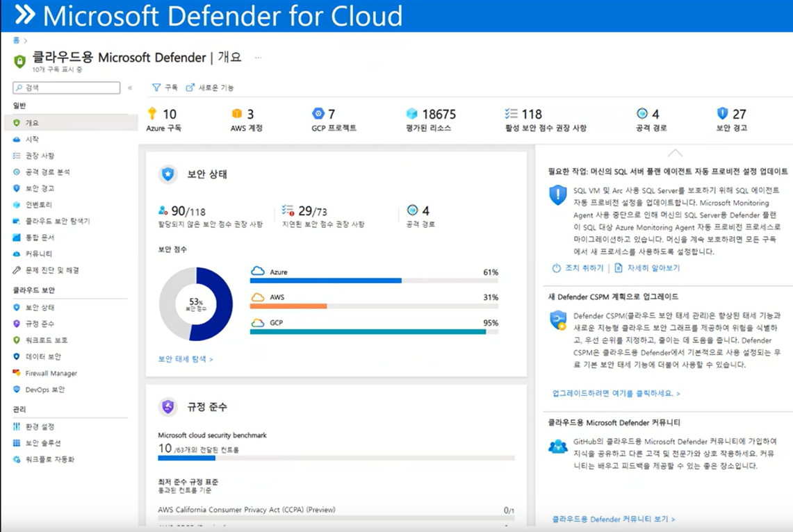Image resolution: width=793 pixels, height=532 pixels.
Task: Click the GCP 프로젝트 hexagon icon
Action: (x=318, y=113)
